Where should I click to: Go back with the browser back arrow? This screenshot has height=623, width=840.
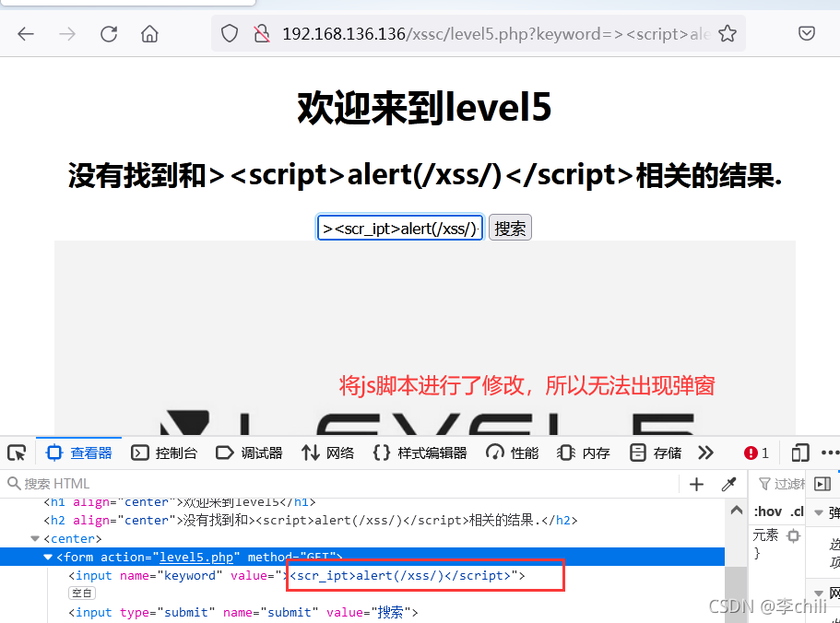(25, 34)
